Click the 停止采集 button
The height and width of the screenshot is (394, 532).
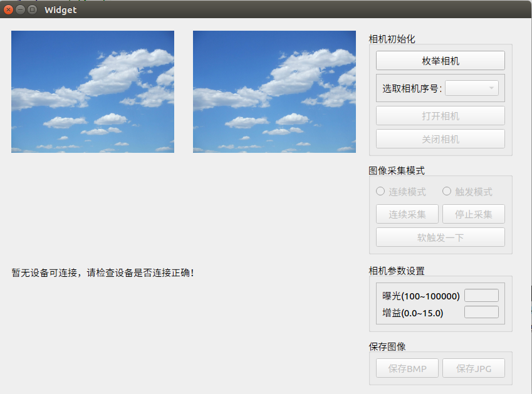pyautogui.click(x=473, y=214)
